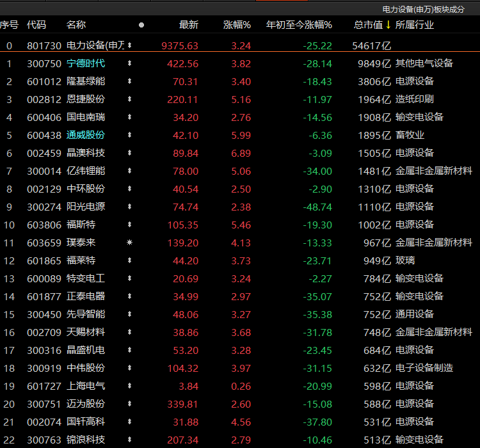This screenshot has height=448, width=480.
Task: Click the marker icon beside 隆基绿能
Action: click(130, 81)
